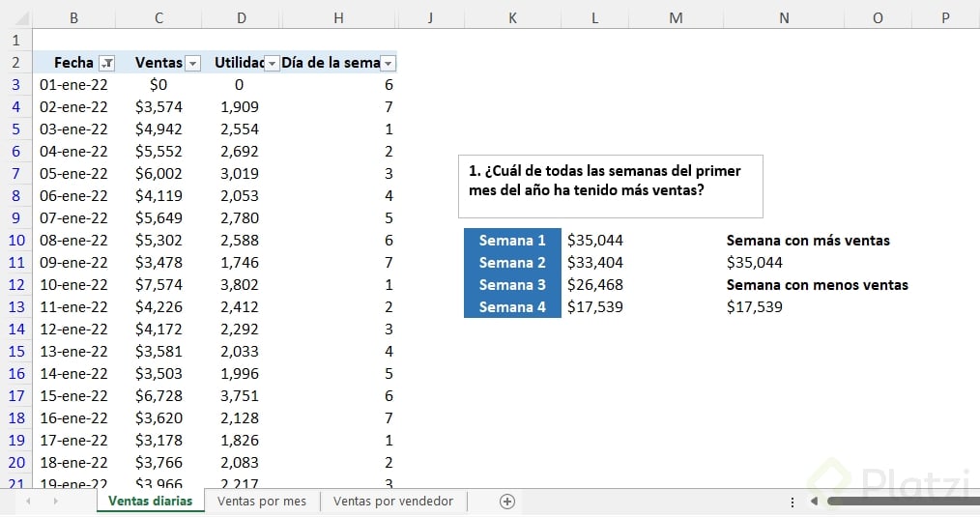
Task: Add a new sheet with the plus icon
Action: pyautogui.click(x=507, y=502)
